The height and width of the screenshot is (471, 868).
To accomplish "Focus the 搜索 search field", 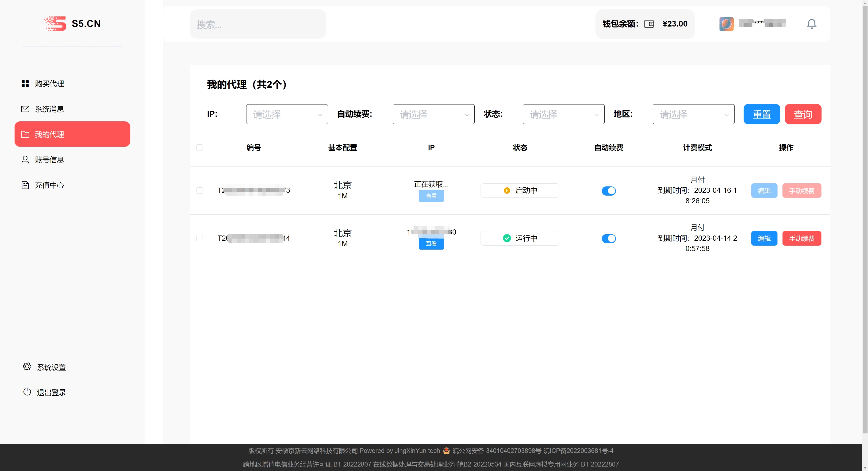I will tap(258, 24).
